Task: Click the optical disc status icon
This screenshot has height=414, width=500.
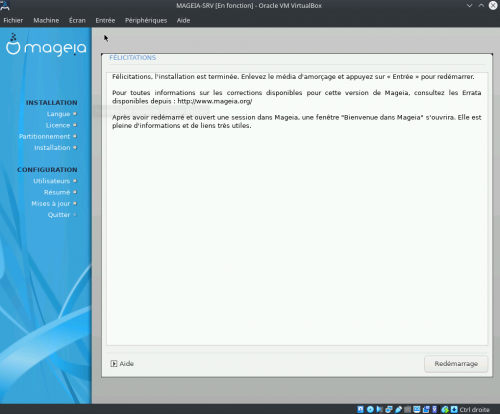Action: point(370,409)
